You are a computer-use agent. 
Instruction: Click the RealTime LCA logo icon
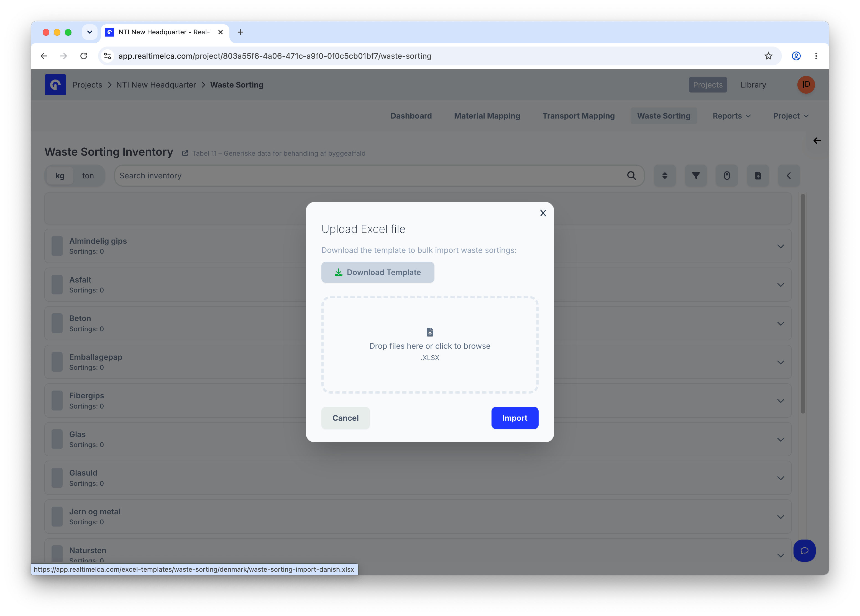(55, 84)
